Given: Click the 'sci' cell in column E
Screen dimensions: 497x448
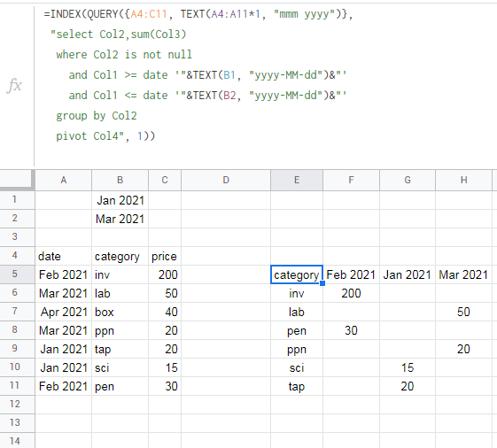Looking at the screenshot, I should 297,367.
